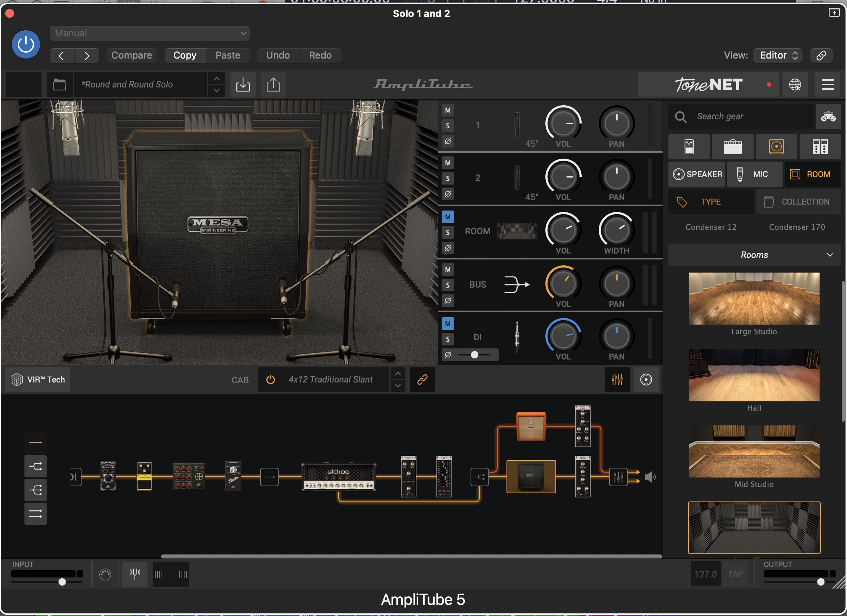
Task: Click the share preset upload icon
Action: pos(273,85)
